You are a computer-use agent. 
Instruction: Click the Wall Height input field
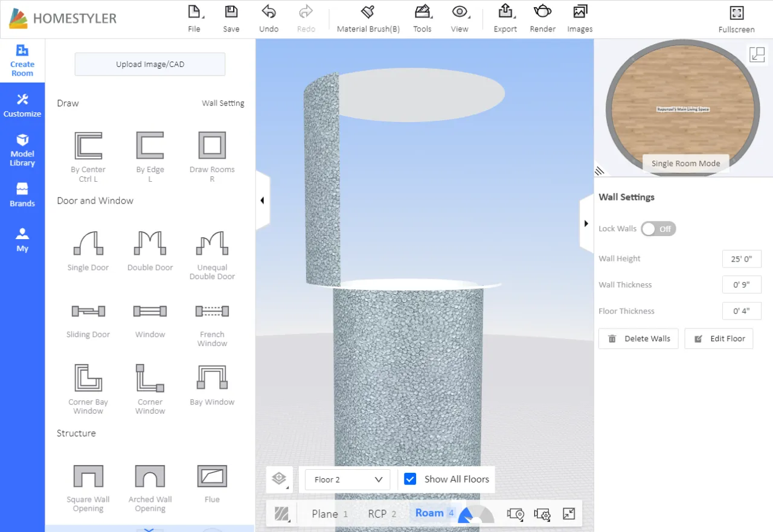pos(741,258)
